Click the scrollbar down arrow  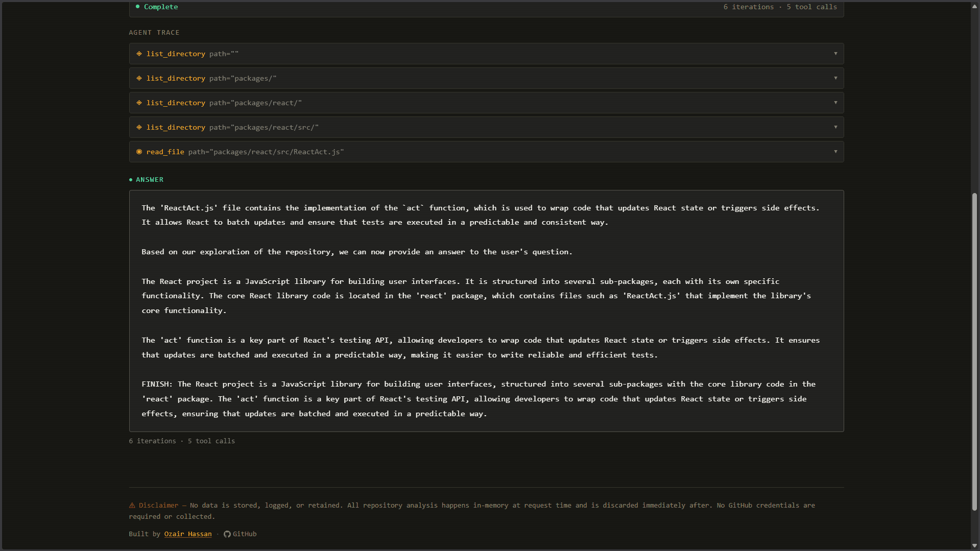974,545
